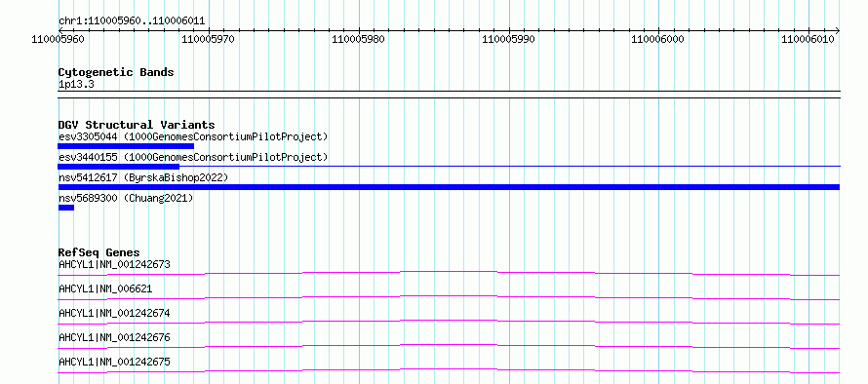
Task: Open AHCYL1|NM_001242675 transcript label
Action: (x=114, y=362)
